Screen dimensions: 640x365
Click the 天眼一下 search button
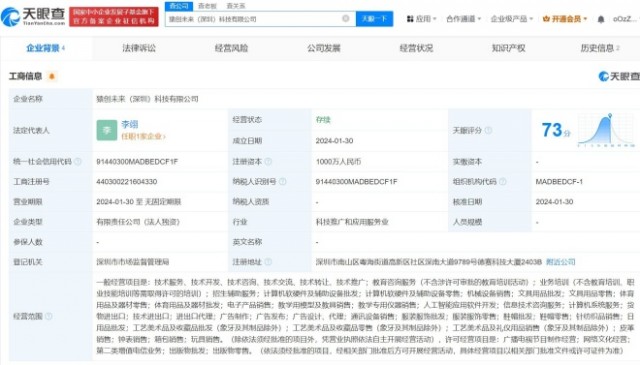pyautogui.click(x=374, y=19)
